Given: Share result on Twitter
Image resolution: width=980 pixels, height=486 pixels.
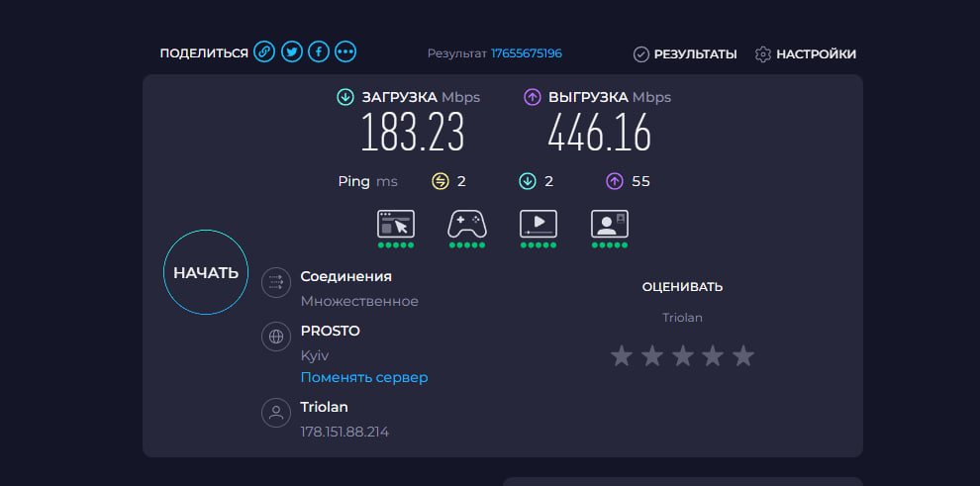Looking at the screenshot, I should 291,52.
